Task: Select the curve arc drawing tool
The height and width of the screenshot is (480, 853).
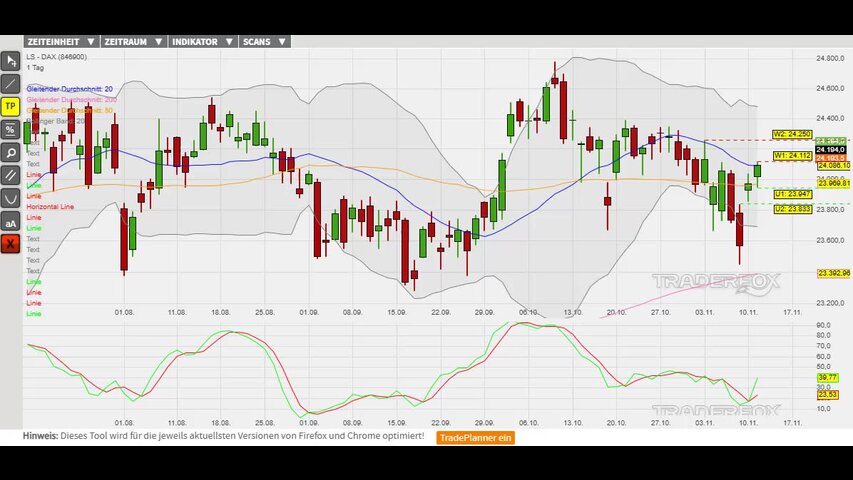Action: click(x=11, y=198)
